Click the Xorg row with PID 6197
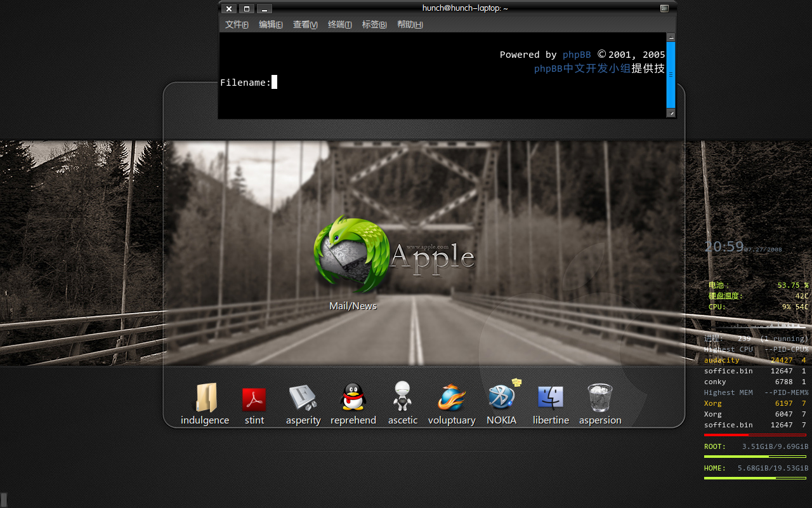This screenshot has width=812, height=508. [x=755, y=403]
